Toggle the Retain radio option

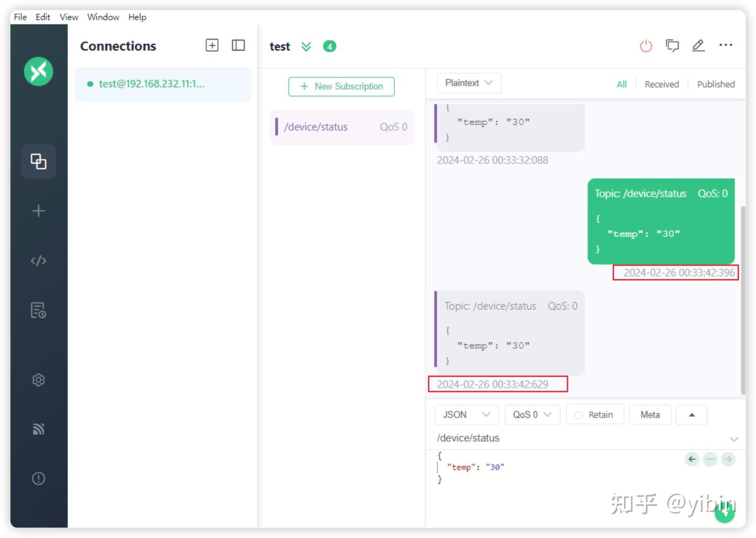[579, 415]
